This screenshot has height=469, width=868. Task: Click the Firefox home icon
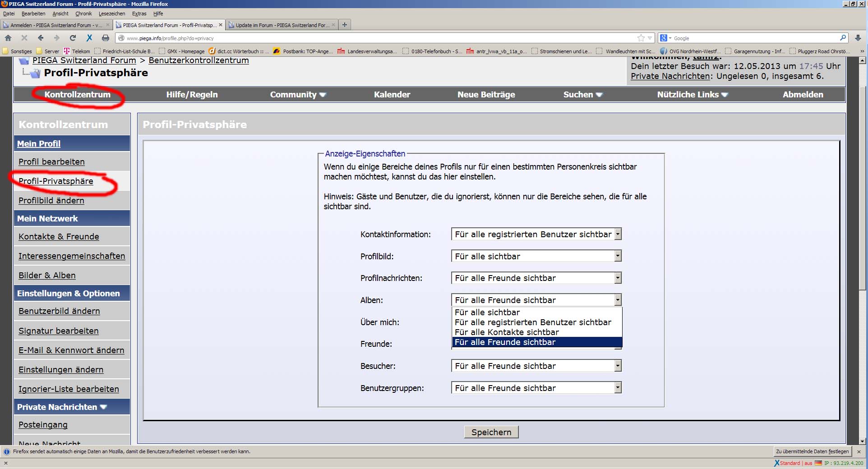tap(8, 38)
